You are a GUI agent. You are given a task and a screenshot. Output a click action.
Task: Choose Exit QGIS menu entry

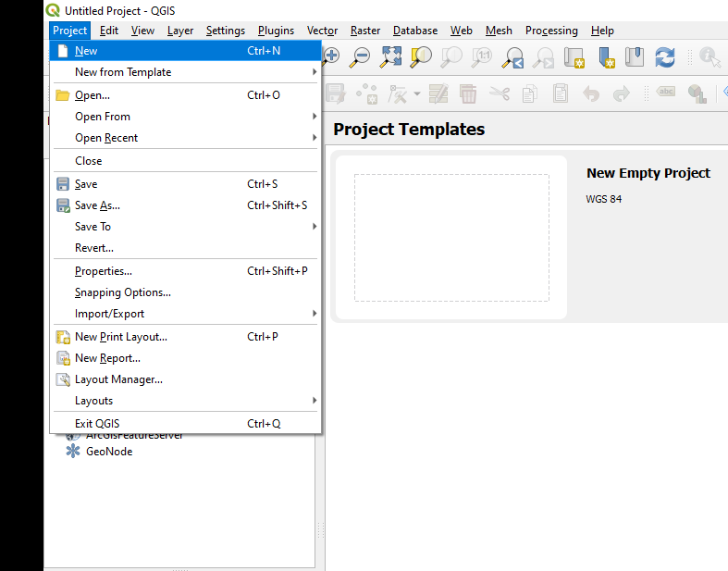[186, 424]
